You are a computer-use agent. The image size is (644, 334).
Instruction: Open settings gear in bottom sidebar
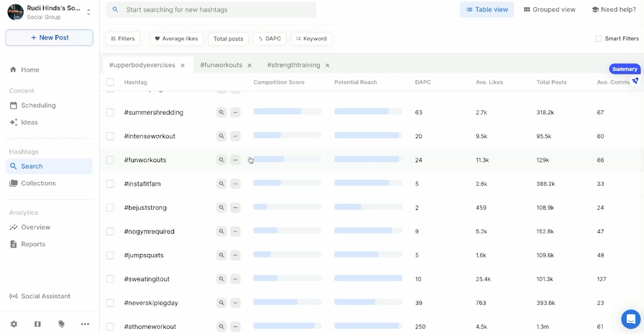point(14,324)
